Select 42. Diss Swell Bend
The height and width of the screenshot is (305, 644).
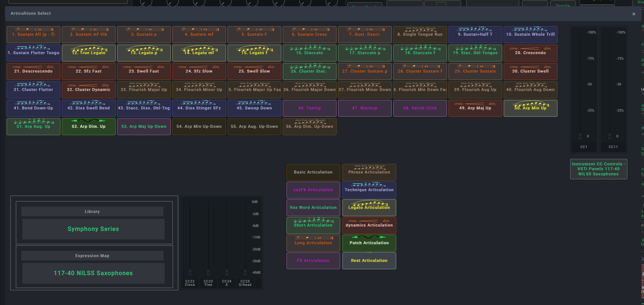pos(89,108)
